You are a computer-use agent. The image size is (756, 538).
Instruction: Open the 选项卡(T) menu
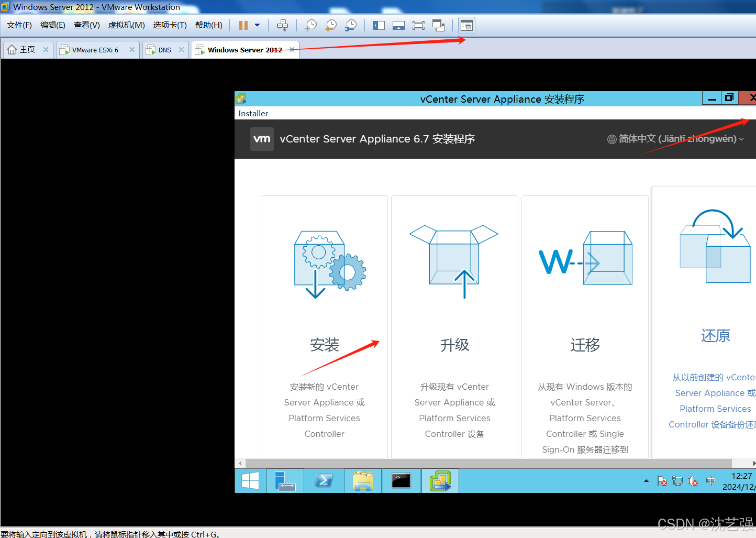pos(170,25)
